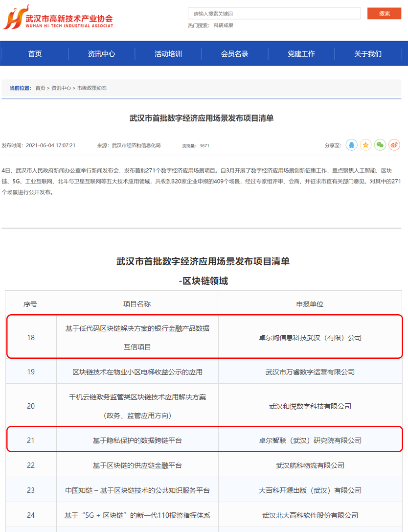Click the 项目名称 column header
408x532 pixels.
tap(137, 303)
